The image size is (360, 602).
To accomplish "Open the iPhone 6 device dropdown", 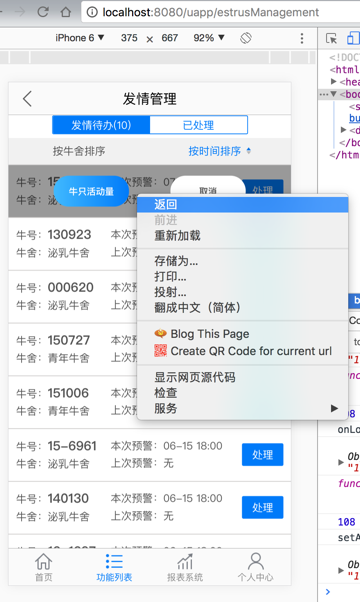I will click(80, 38).
